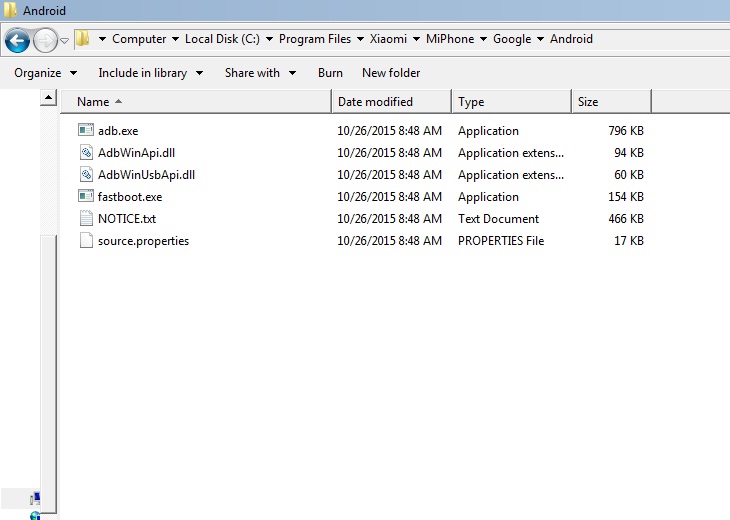Select the AdbWinApi.dll file name
This screenshot has width=730, height=520.
tap(136, 153)
